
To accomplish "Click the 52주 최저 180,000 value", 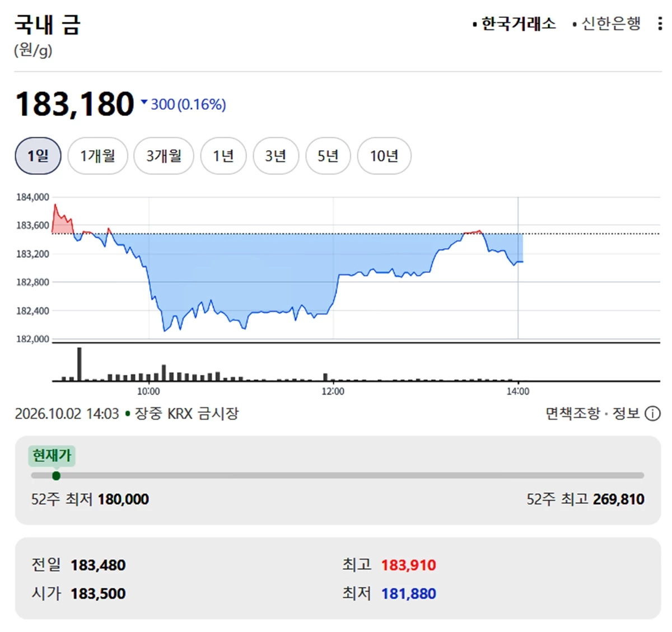I will click(x=123, y=499).
